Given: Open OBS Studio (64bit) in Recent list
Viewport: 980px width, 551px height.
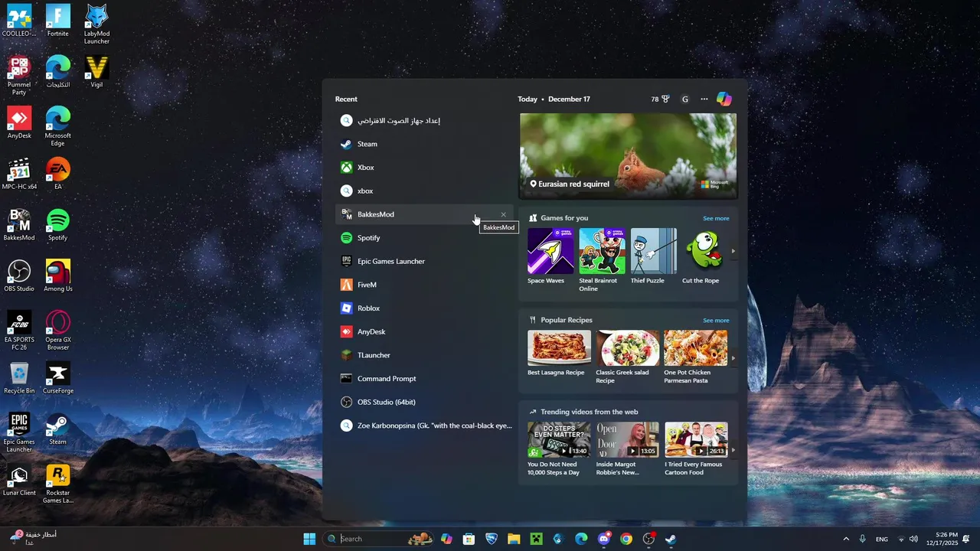Looking at the screenshot, I should point(424,402).
